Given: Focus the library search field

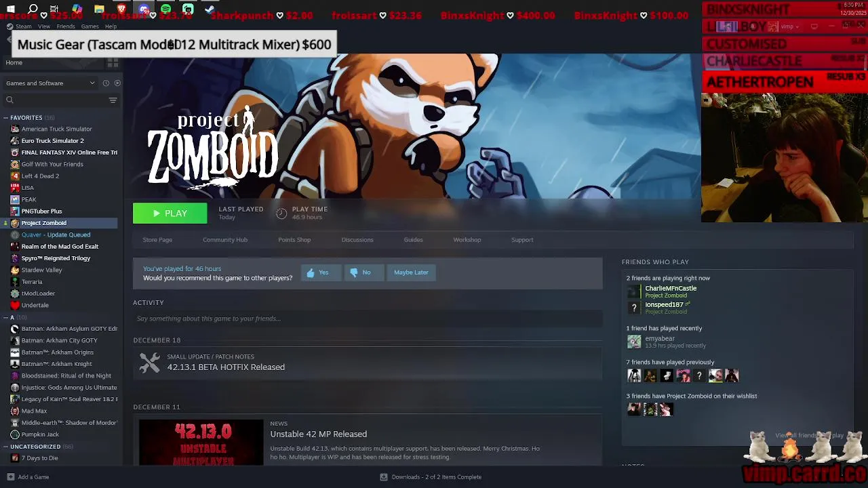Looking at the screenshot, I should tap(54, 100).
